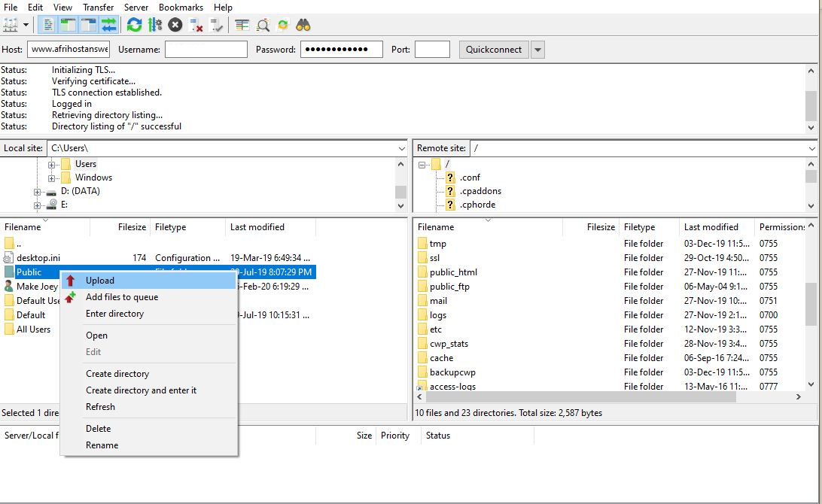Click the Username input field

[205, 50]
